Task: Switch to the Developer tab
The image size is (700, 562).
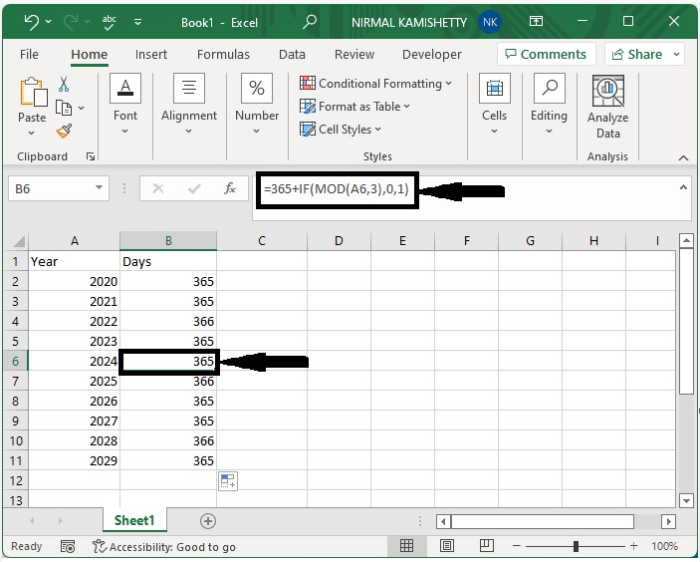Action: coord(432,54)
